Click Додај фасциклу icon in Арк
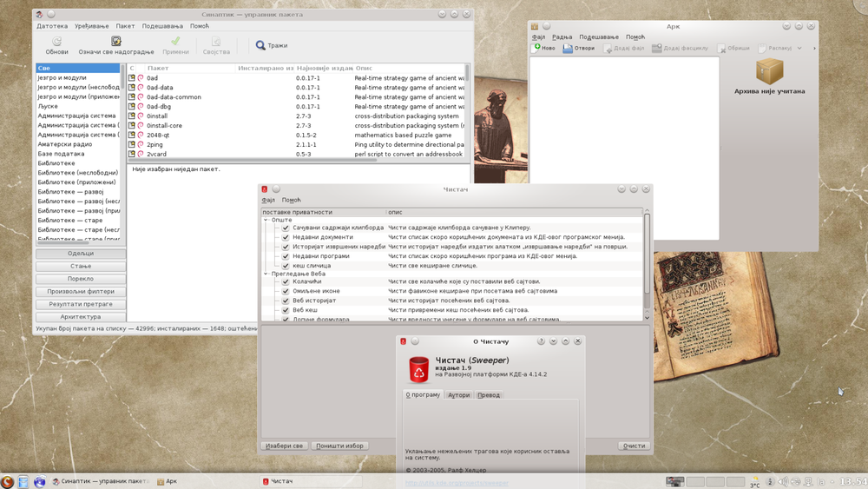Viewport: 868px width, 489px height. tap(656, 48)
